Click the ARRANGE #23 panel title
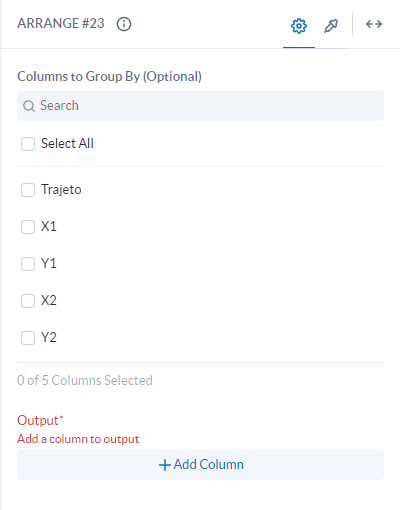The width and height of the screenshot is (400, 510). point(61,24)
